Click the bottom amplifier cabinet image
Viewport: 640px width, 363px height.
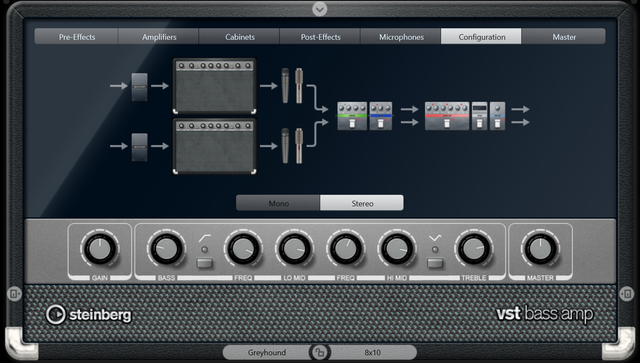[x=215, y=147]
